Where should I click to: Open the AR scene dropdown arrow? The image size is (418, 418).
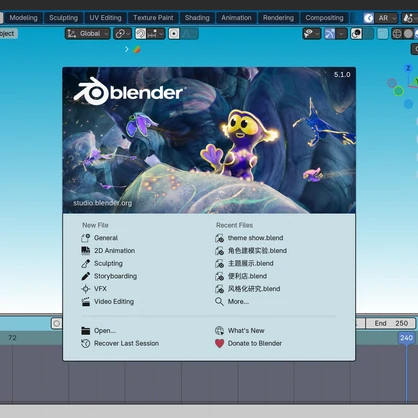click(x=394, y=18)
